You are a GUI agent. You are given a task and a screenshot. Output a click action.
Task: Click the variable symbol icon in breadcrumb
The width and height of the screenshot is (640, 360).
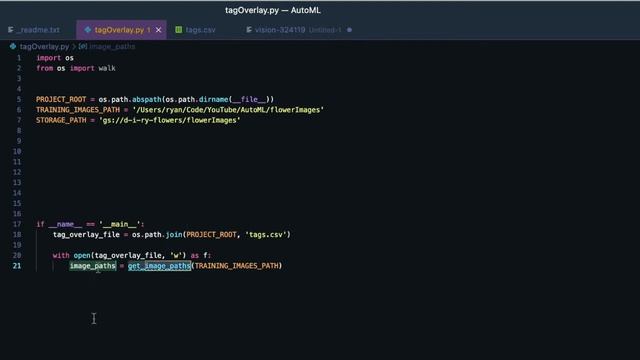click(83, 47)
